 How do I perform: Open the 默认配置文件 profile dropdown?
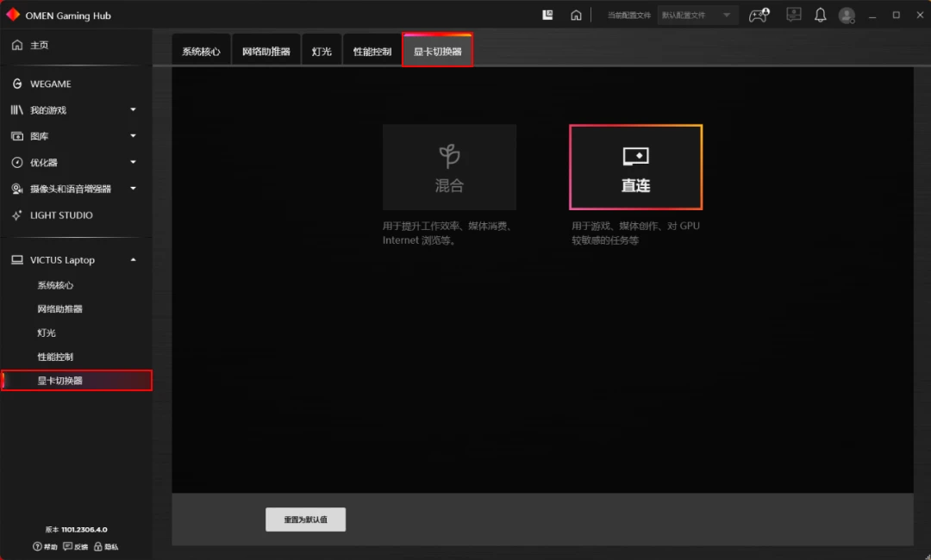click(697, 15)
